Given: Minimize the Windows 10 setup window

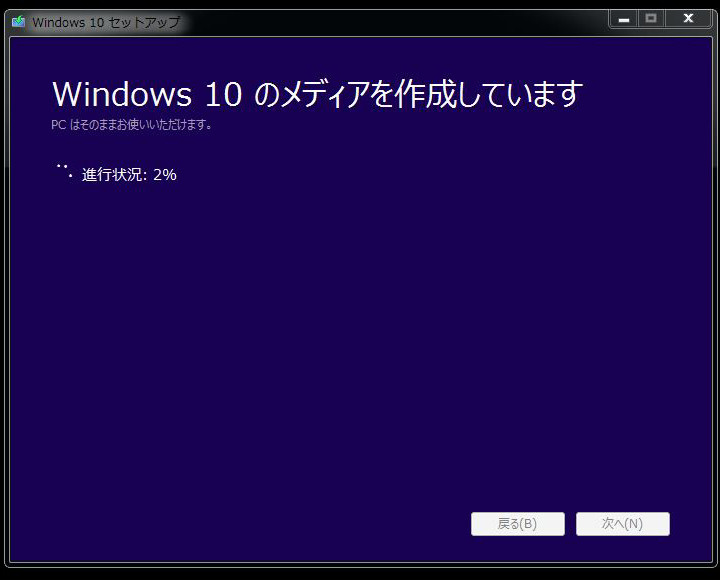Looking at the screenshot, I should pos(624,19).
